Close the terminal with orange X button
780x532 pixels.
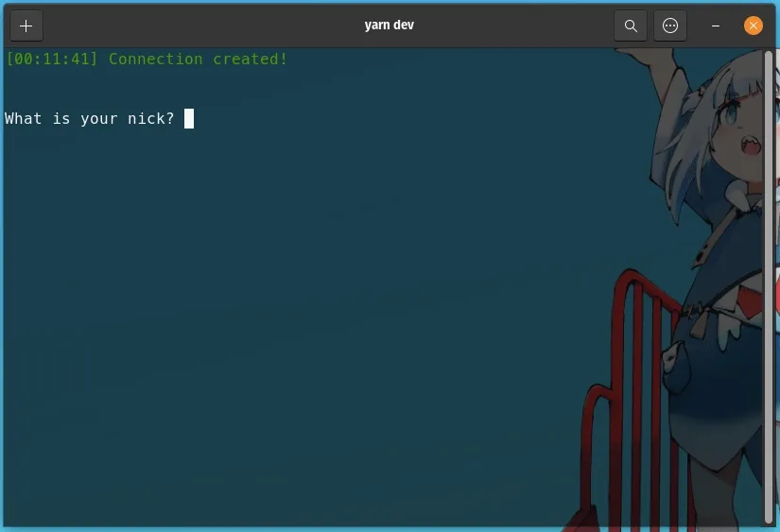754,26
